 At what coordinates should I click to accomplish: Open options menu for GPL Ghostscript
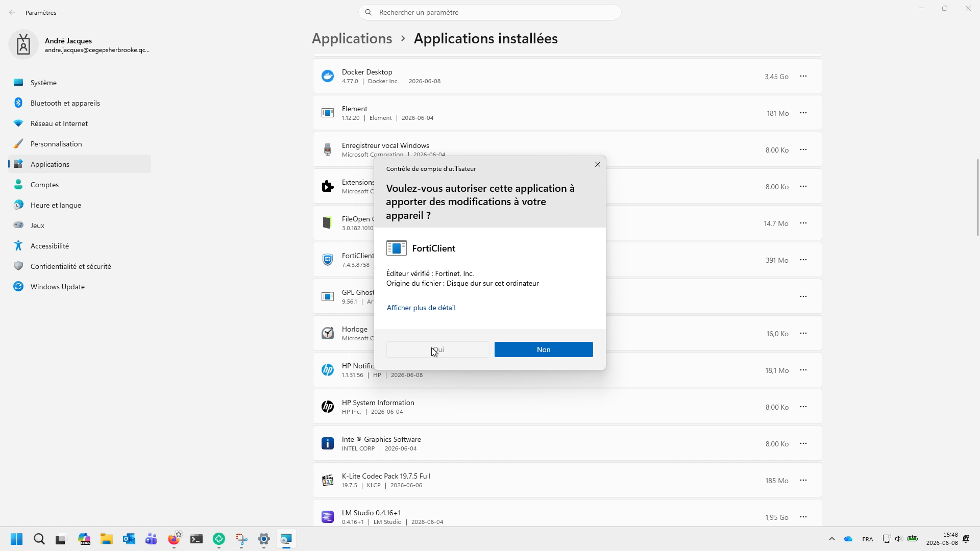[803, 297]
